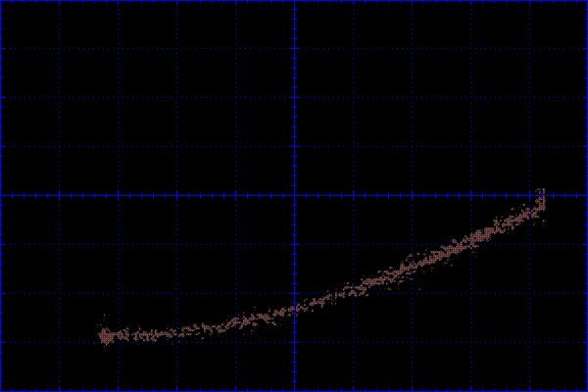Click where the trace crosses the vertical center axis
The image size is (588, 392).
[295, 308]
